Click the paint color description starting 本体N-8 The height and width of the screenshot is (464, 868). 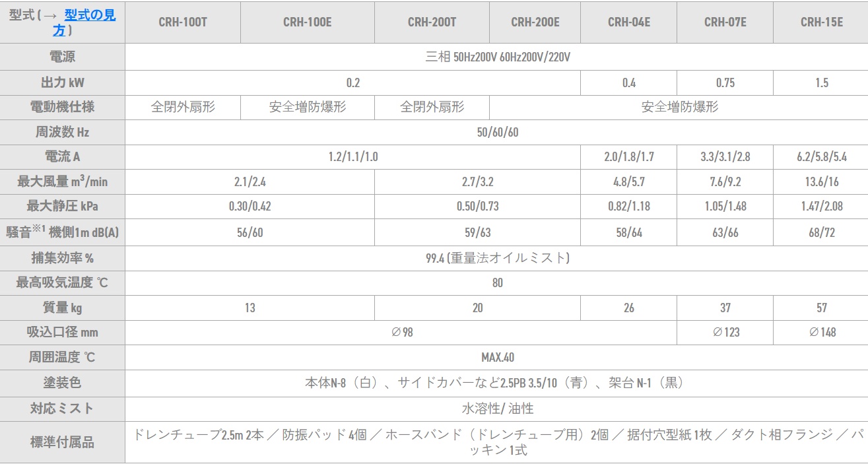[496, 383]
